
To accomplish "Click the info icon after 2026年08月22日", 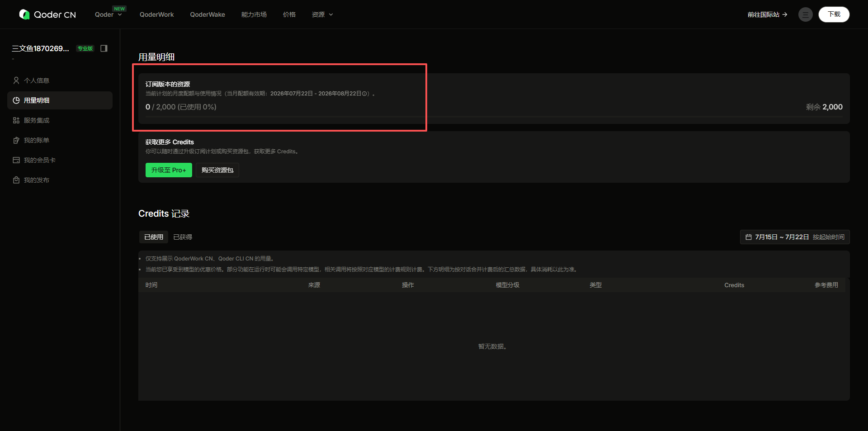I will coord(364,94).
